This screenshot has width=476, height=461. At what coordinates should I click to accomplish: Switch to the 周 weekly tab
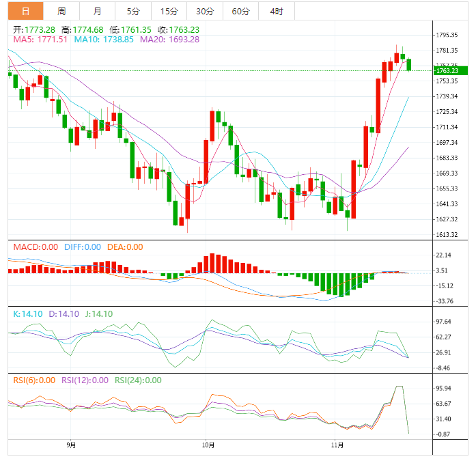pos(61,11)
